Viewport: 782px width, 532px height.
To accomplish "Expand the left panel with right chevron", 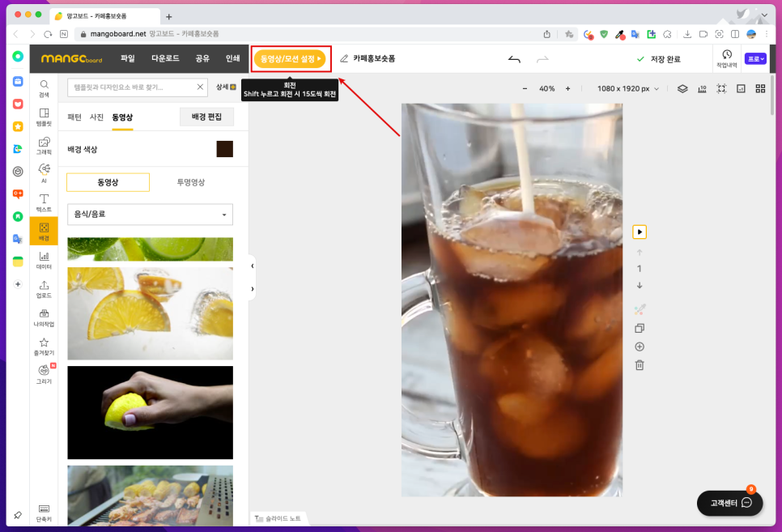I will 253,289.
